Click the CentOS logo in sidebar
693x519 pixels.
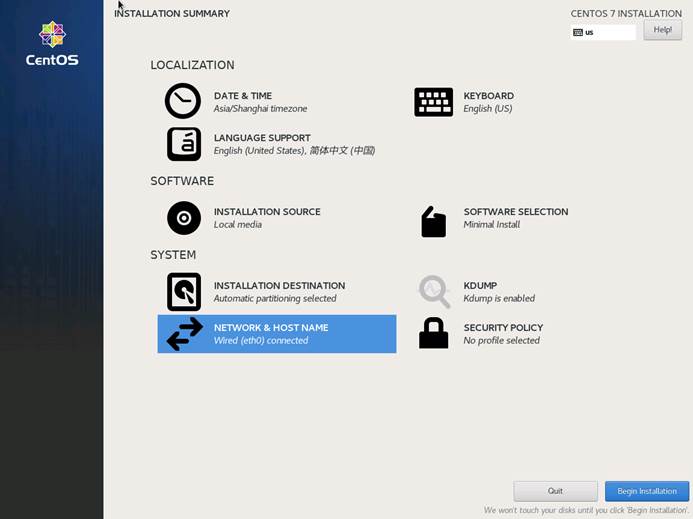tap(52, 43)
